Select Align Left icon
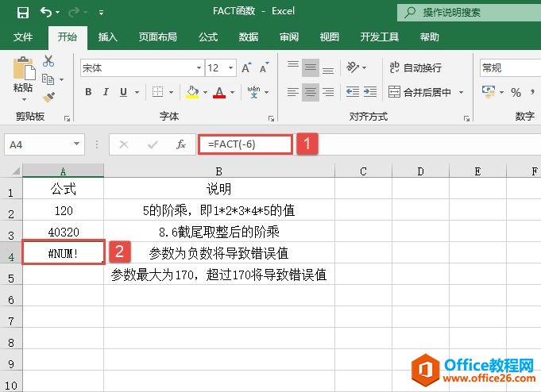 [x=293, y=92]
